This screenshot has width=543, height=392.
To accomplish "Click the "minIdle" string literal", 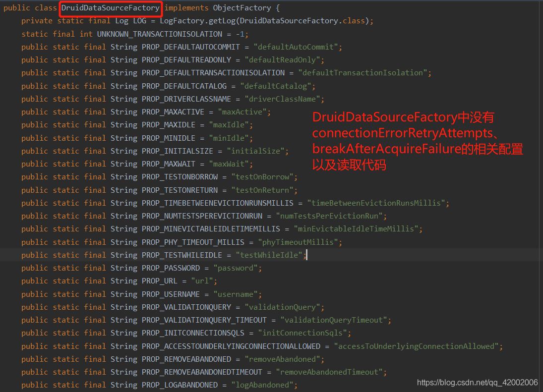I will click(x=229, y=138).
